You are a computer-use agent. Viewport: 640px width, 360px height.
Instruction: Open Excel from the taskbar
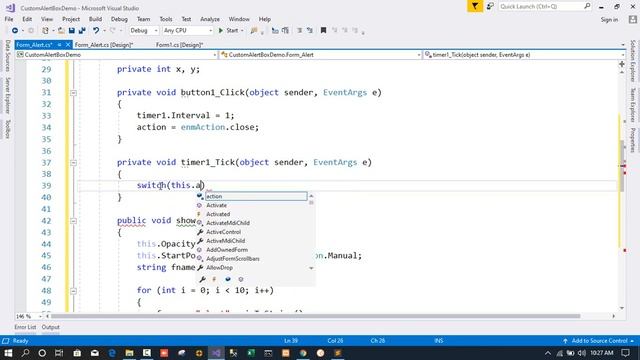coord(251,353)
